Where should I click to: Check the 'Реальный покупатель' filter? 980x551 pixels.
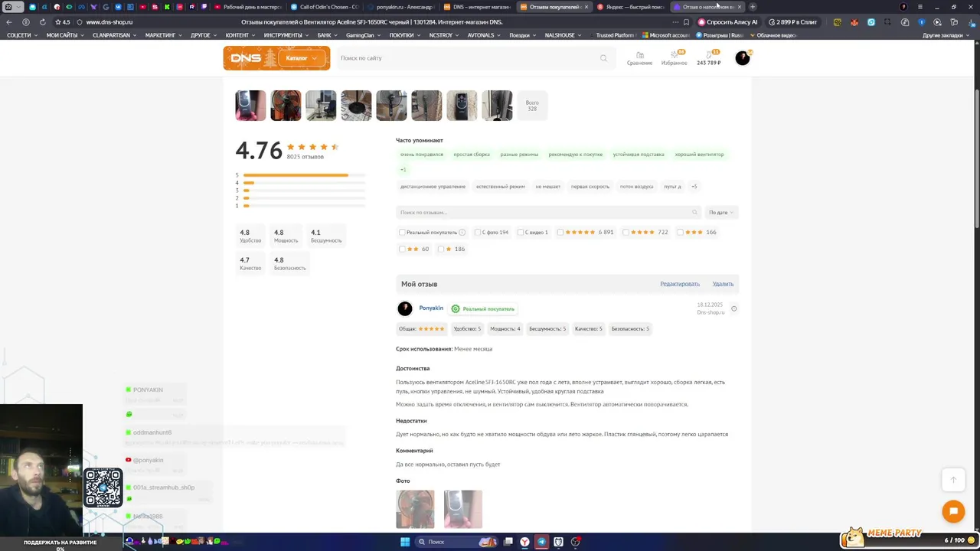tap(402, 232)
